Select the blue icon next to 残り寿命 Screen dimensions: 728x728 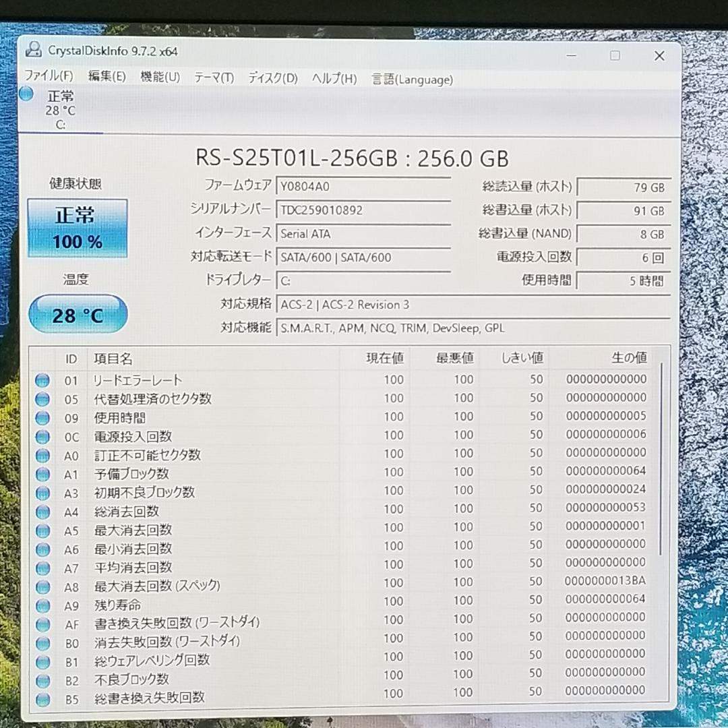42,606
